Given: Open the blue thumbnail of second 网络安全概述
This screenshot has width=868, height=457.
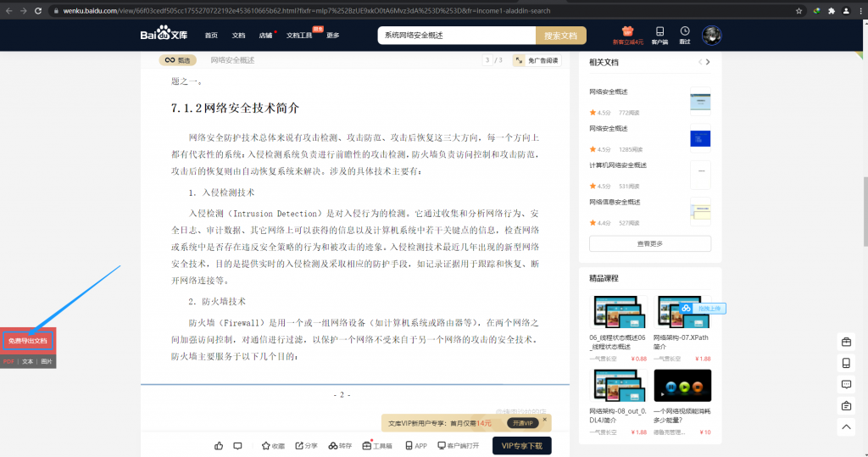Looking at the screenshot, I should click(x=700, y=138).
